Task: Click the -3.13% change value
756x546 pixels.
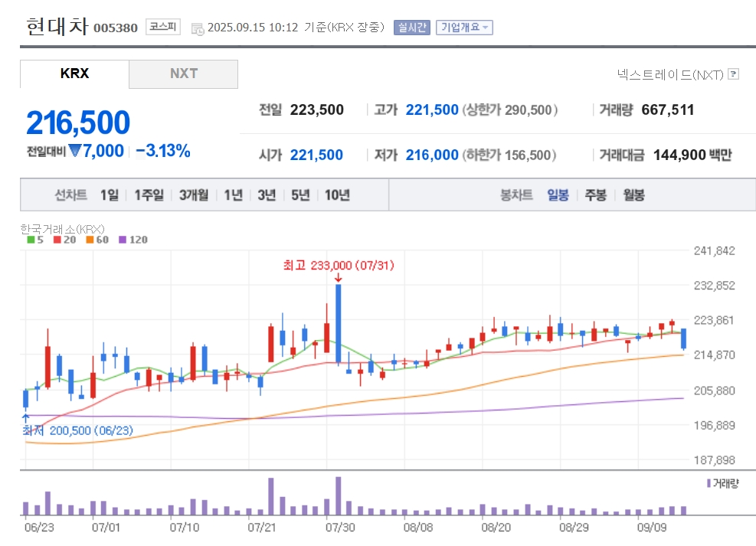Action: point(163,151)
